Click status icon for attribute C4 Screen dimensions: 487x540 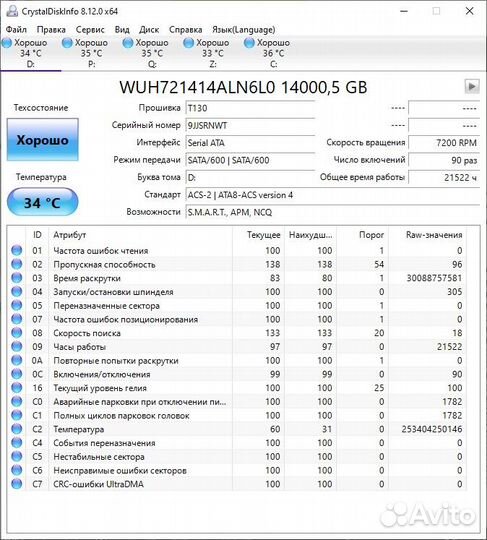(16, 443)
